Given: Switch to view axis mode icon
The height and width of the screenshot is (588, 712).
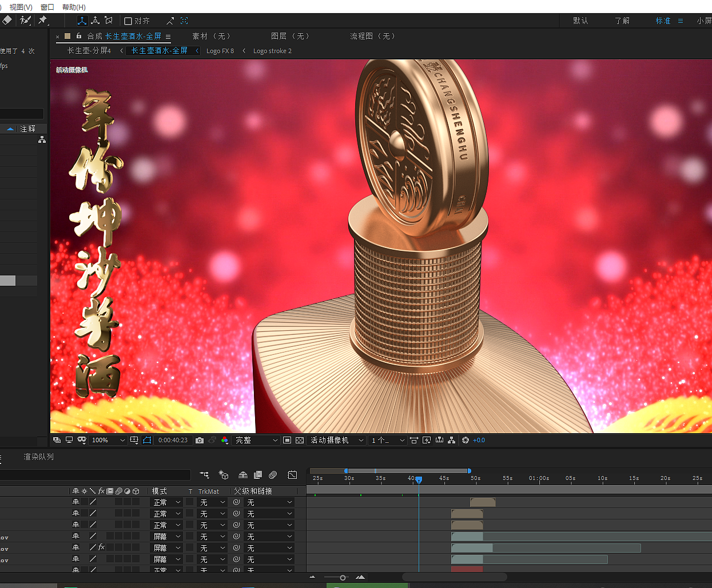Looking at the screenshot, I should click(x=109, y=21).
